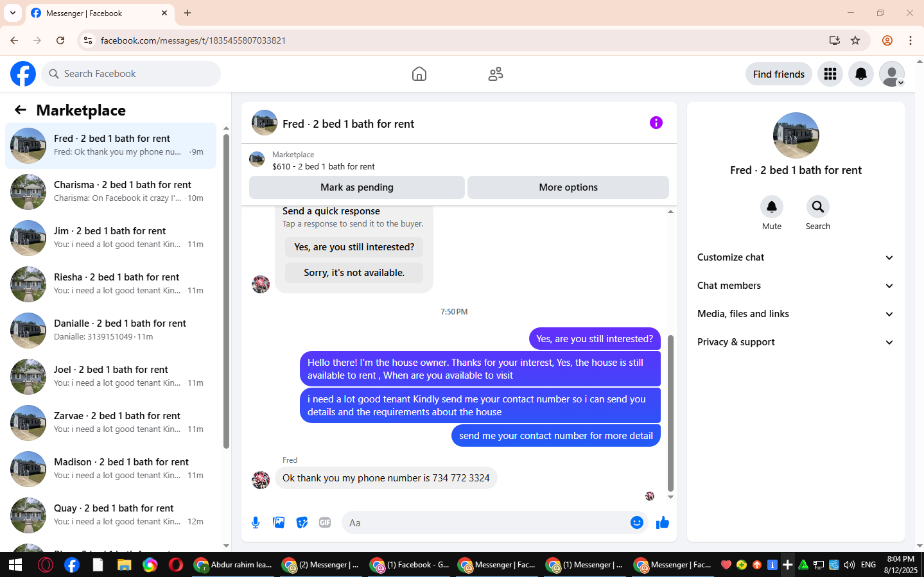924x577 pixels.
Task: Expand Privacy & support section
Action: point(796,342)
